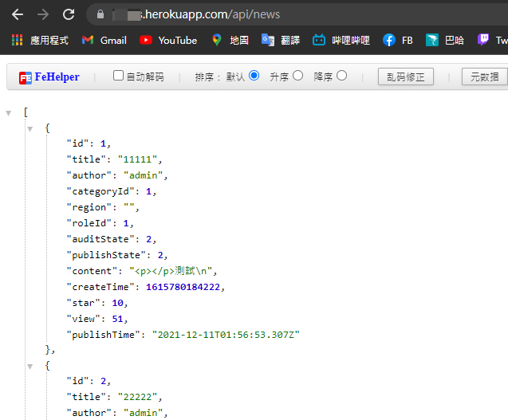
Task: Click the createTime value 1615780184222
Action: click(183, 287)
